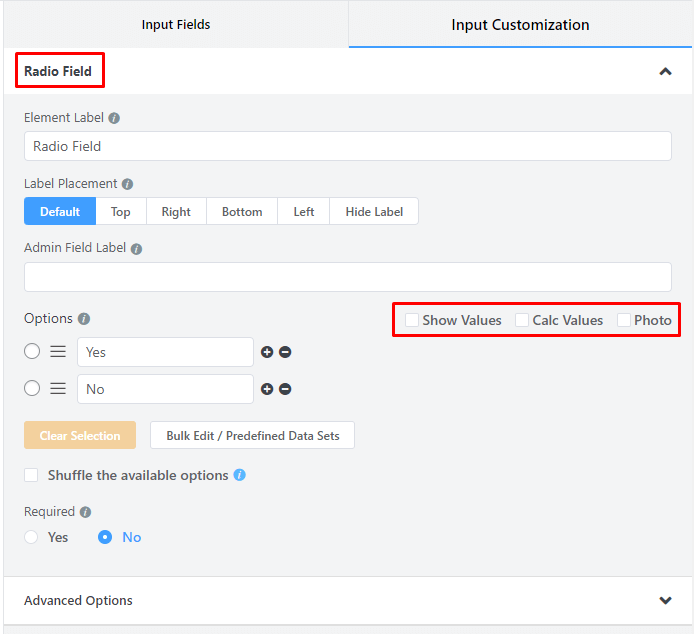The image size is (694, 634).
Task: Click info icon beside Admin Field Label
Action: [136, 249]
